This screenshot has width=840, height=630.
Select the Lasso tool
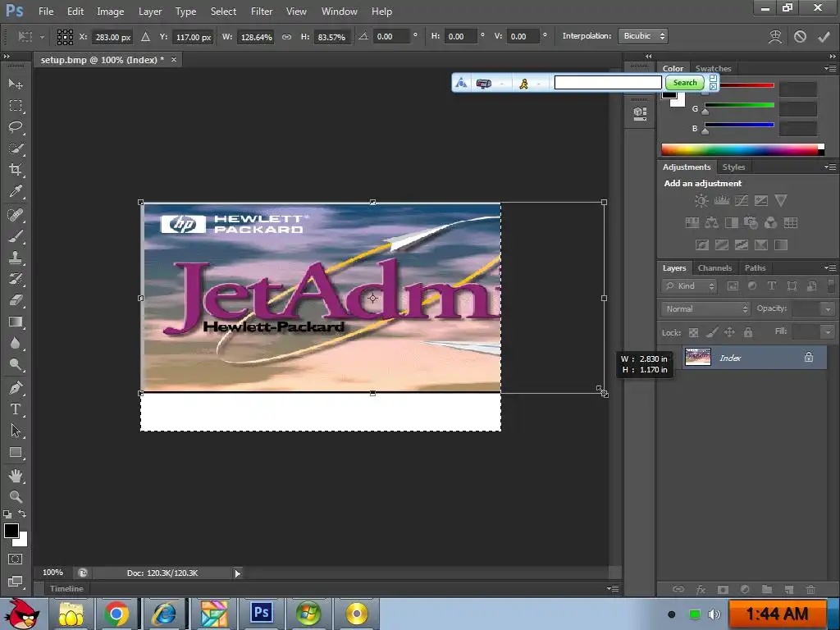[x=16, y=127]
